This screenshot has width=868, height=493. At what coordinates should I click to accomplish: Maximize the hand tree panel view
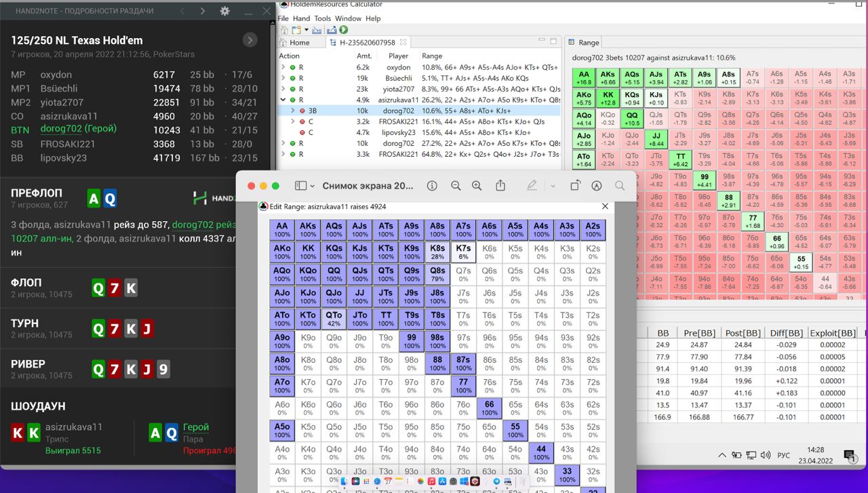[553, 41]
